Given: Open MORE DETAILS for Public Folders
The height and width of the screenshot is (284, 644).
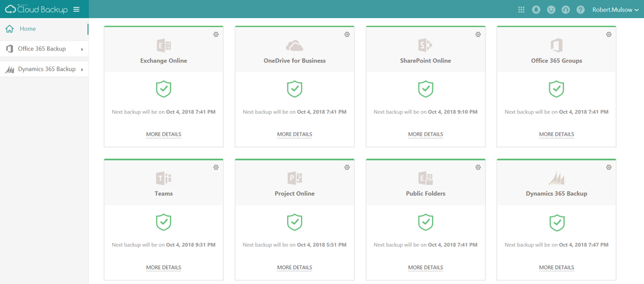Looking at the screenshot, I should click(425, 267).
